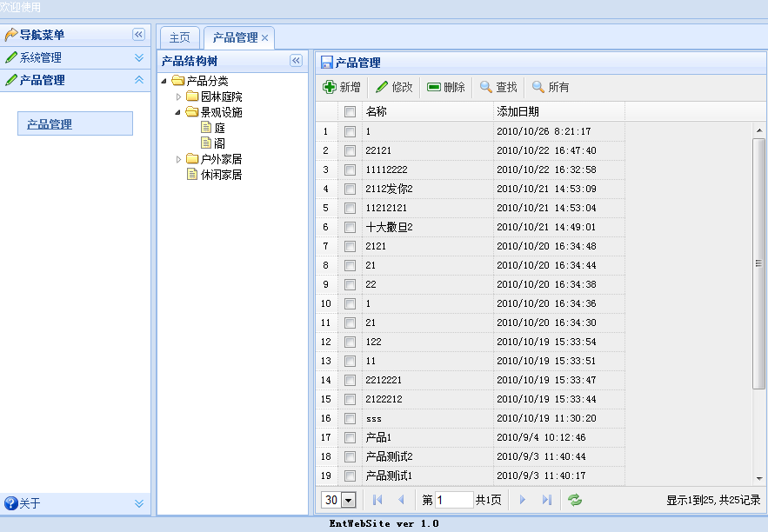
Task: Click the page number input field
Action: (454, 500)
